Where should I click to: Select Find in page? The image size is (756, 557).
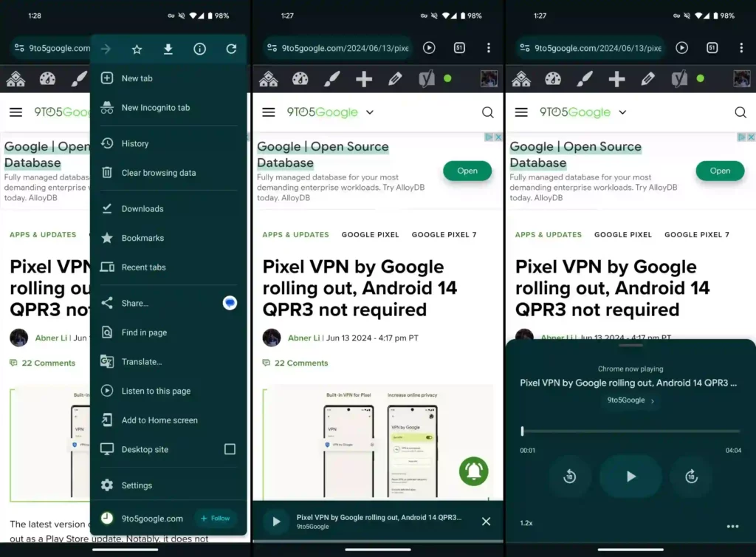click(168, 332)
